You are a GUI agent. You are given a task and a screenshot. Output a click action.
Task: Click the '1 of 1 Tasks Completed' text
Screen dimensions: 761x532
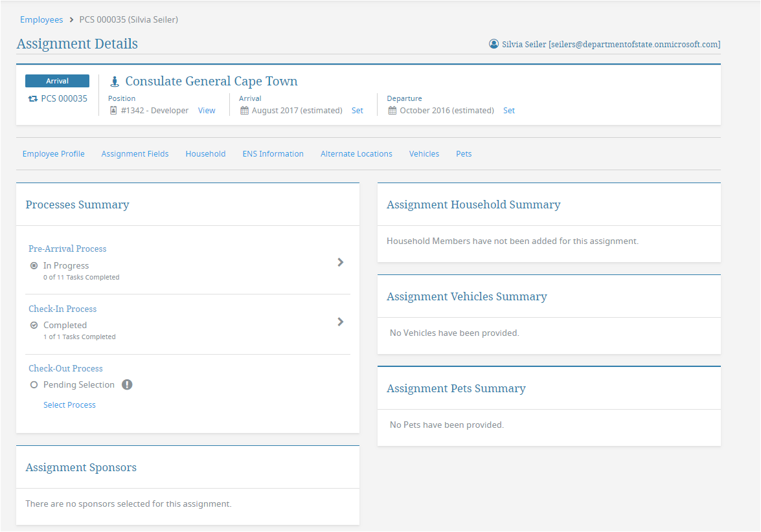pos(79,337)
